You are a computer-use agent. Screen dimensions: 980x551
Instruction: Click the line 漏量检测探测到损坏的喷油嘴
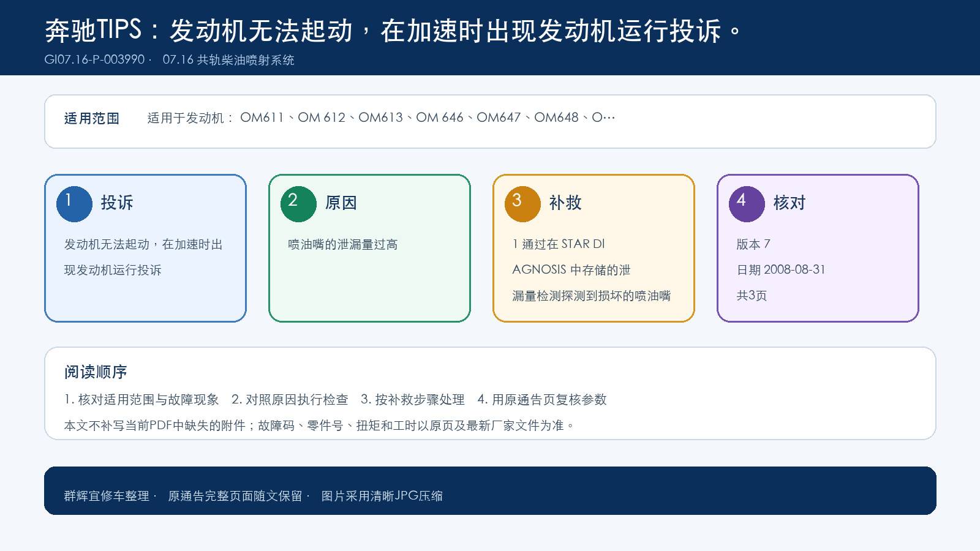point(592,296)
